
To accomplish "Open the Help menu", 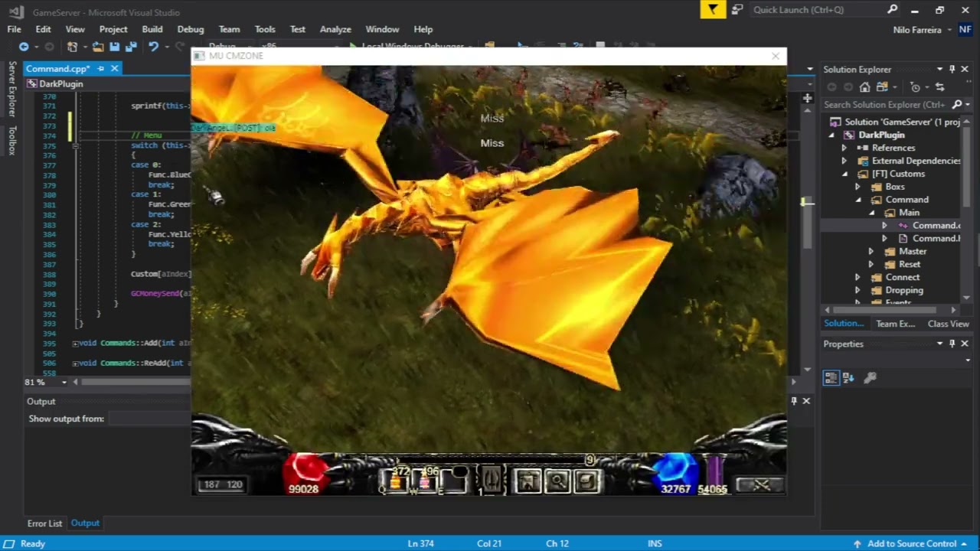I will [423, 29].
